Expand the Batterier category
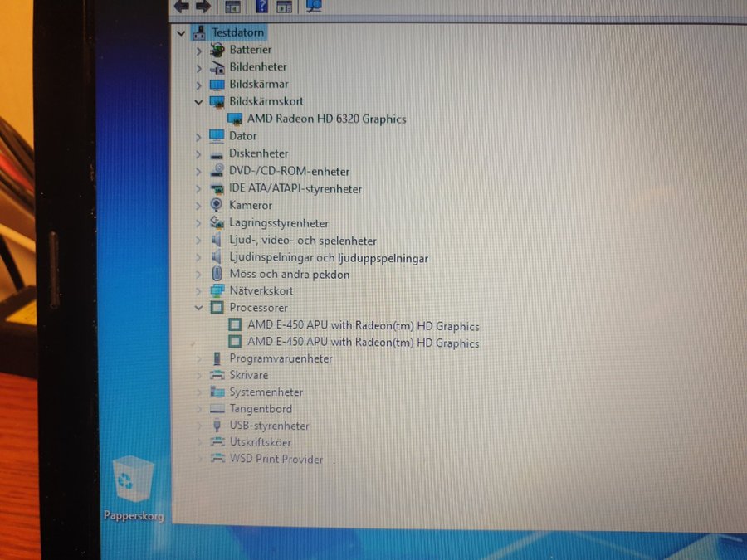This screenshot has height=560, width=747. [199, 51]
